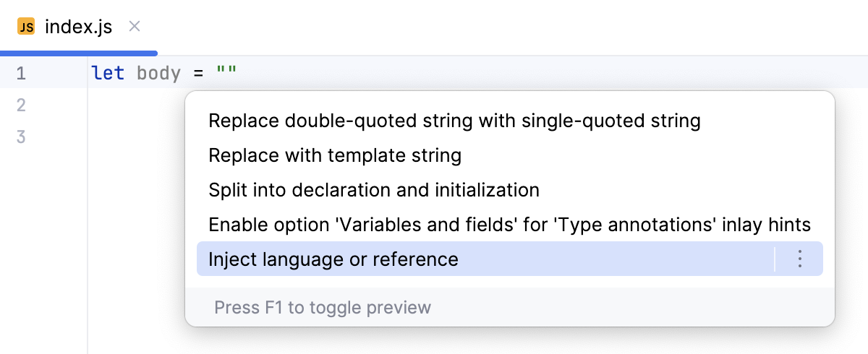
Task: Click line number 2 in gutter
Action: [21, 105]
